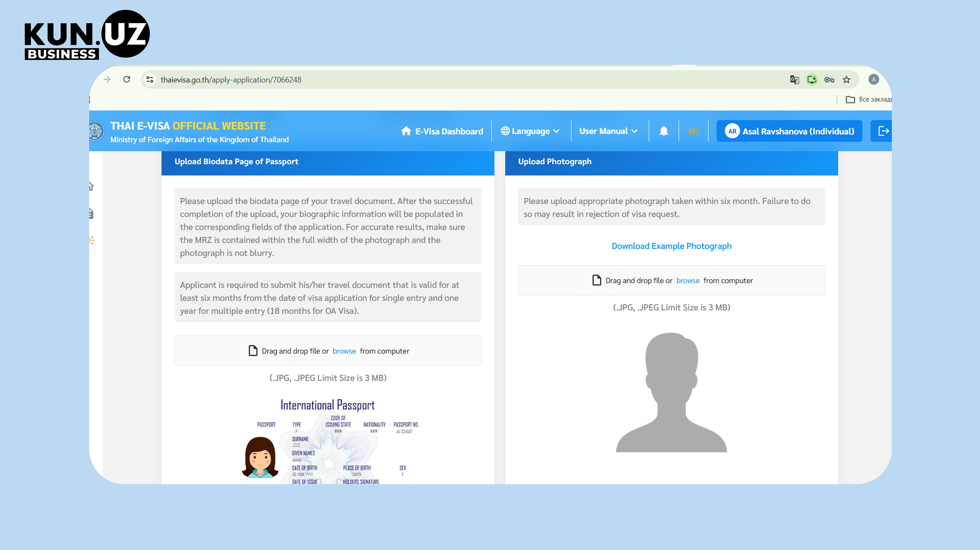The height and width of the screenshot is (550, 980).
Task: Open the orange megaphone announcements icon
Action: tap(694, 131)
